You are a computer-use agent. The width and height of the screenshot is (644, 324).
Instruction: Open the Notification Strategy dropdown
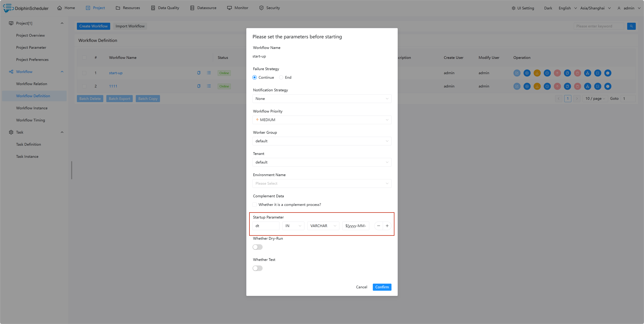[322, 99]
